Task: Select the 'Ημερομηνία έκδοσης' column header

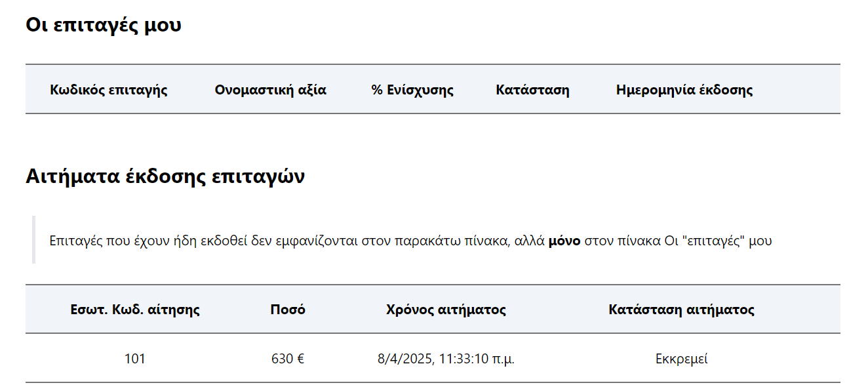Action: (684, 90)
